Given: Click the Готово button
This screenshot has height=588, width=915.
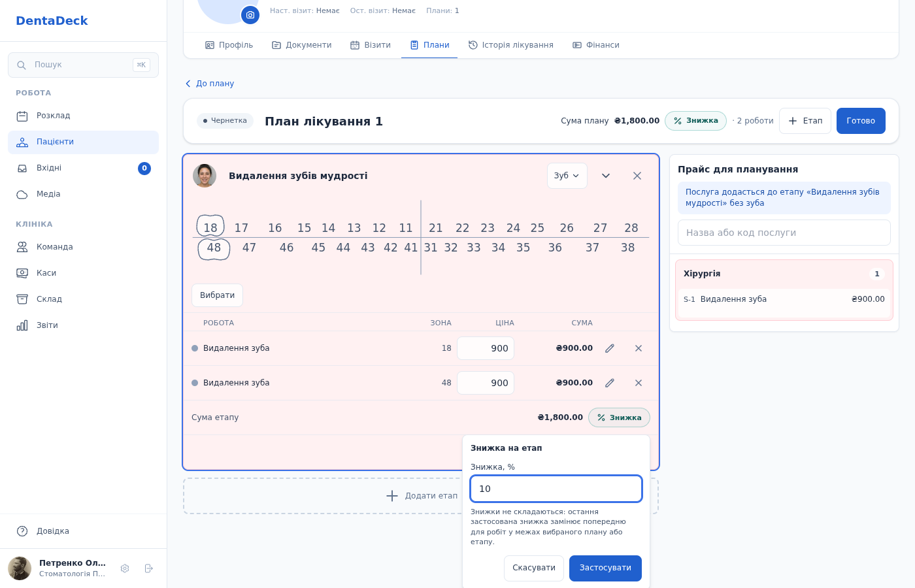Looking at the screenshot, I should 861,121.
